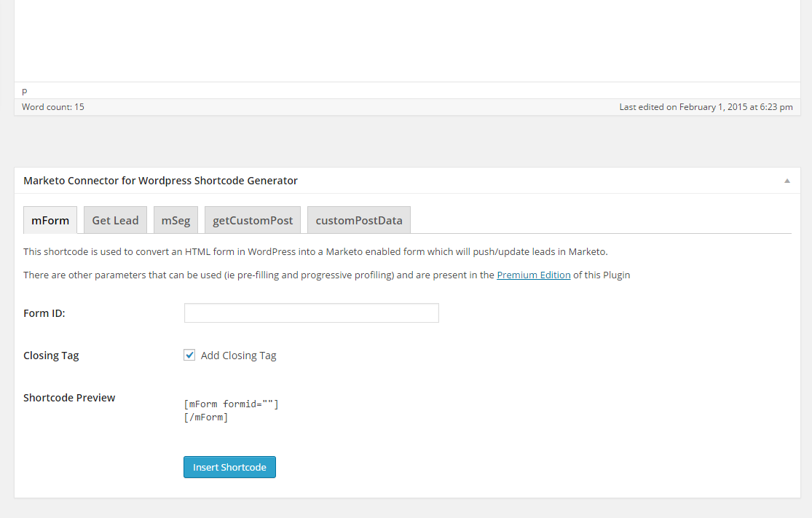Click the [/mForm] closing tag preview

[205, 417]
